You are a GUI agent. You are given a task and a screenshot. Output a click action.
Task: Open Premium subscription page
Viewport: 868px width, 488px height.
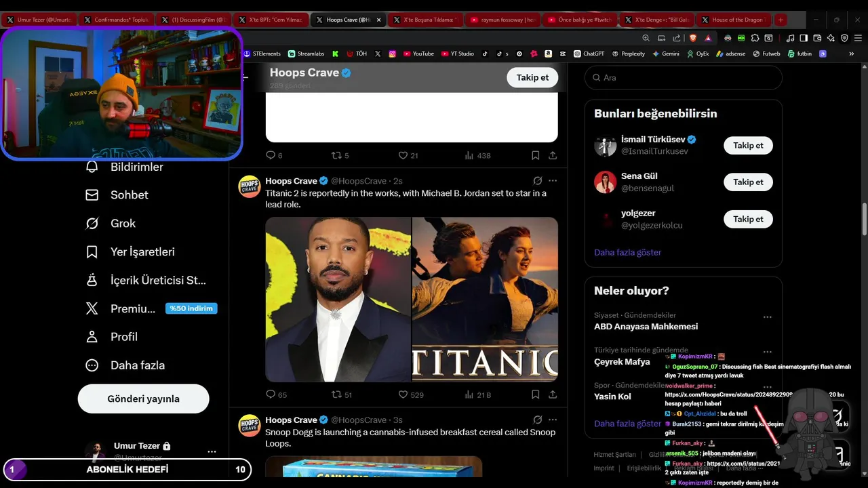151,308
